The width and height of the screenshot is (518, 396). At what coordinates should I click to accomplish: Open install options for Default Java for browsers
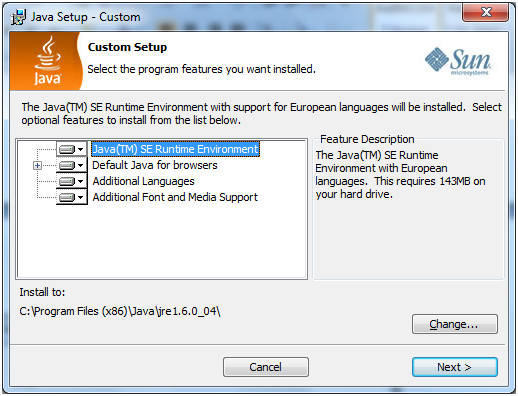tap(72, 165)
